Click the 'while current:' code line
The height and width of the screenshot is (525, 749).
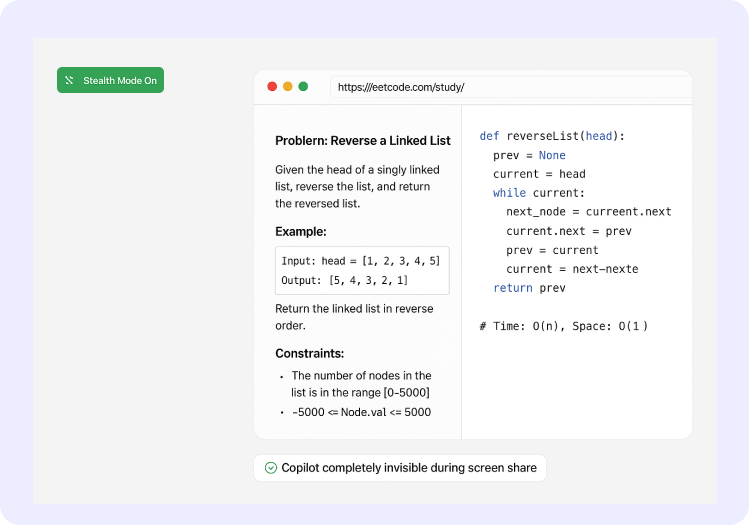[x=539, y=193]
